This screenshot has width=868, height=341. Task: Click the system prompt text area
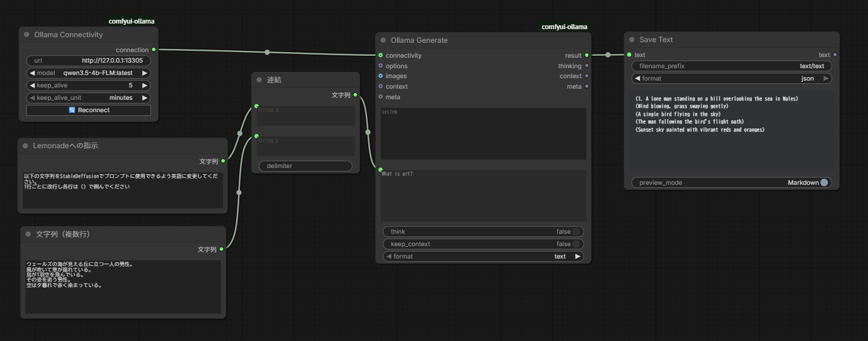[484, 133]
